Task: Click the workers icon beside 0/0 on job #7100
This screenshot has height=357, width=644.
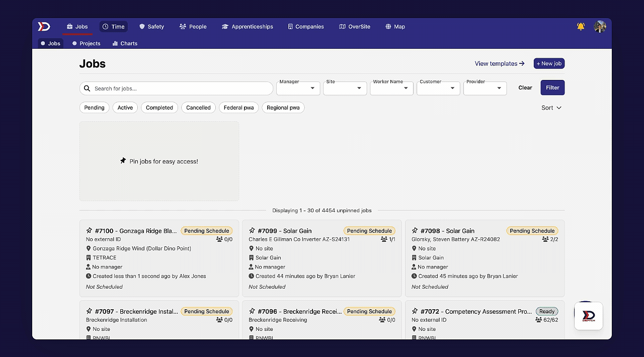Action: click(x=219, y=239)
